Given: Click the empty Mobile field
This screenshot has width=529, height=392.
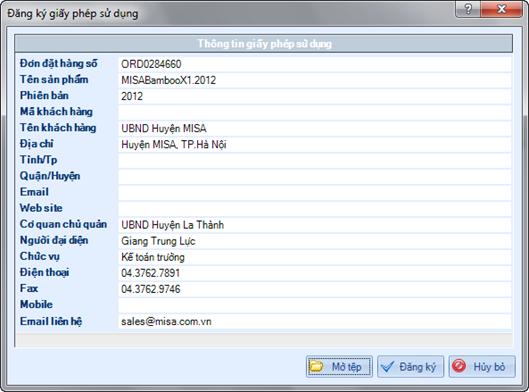Looking at the screenshot, I should [x=315, y=305].
